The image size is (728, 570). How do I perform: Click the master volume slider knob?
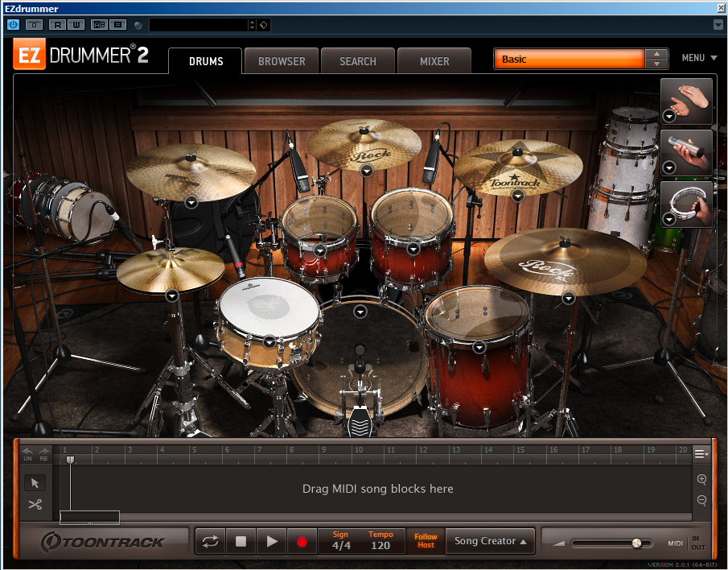click(x=636, y=543)
